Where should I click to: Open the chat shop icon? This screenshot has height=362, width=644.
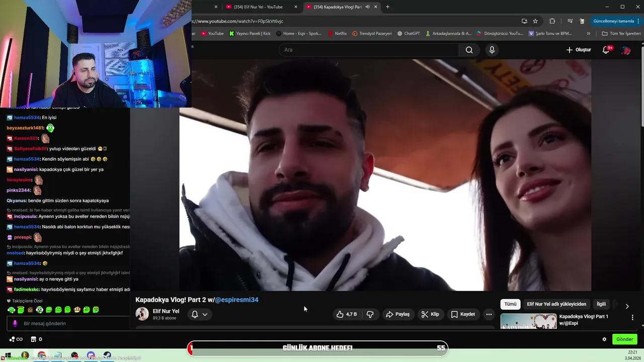pyautogui.click(x=33, y=339)
